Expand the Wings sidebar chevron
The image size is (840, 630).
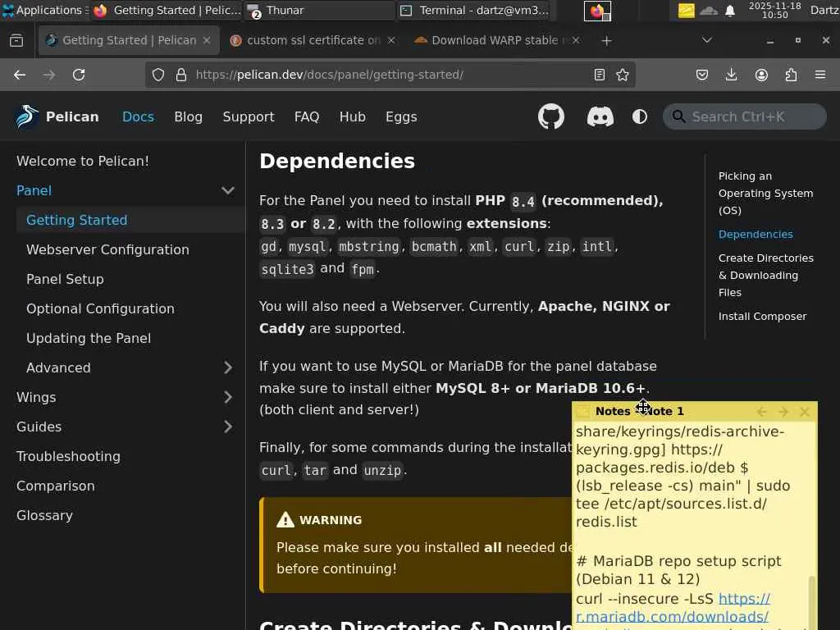[x=228, y=397]
